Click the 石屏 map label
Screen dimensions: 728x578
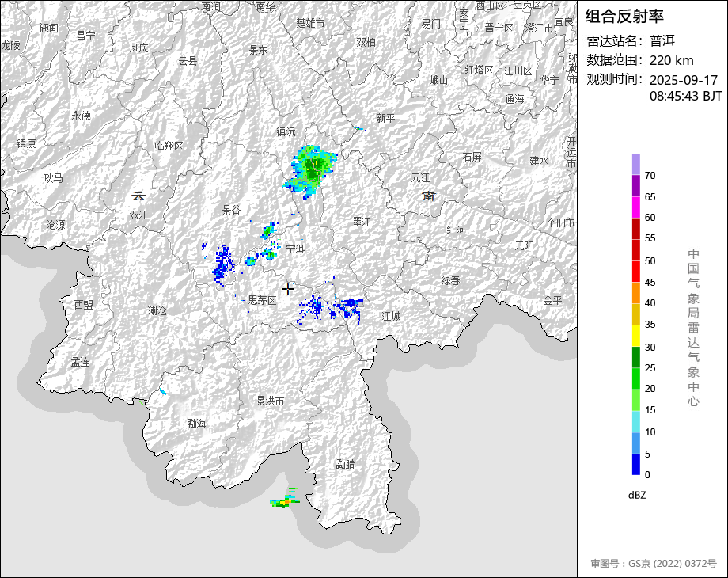[472, 157]
